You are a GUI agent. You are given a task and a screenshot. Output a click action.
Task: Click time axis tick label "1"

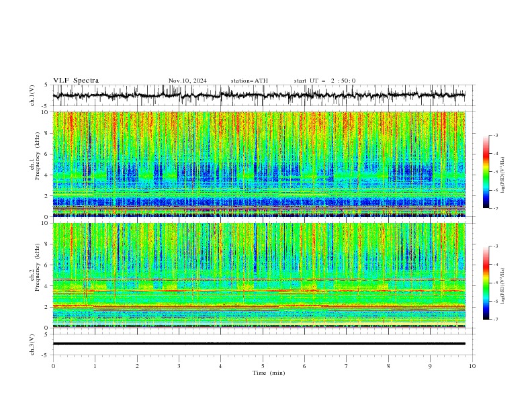pos(95,366)
